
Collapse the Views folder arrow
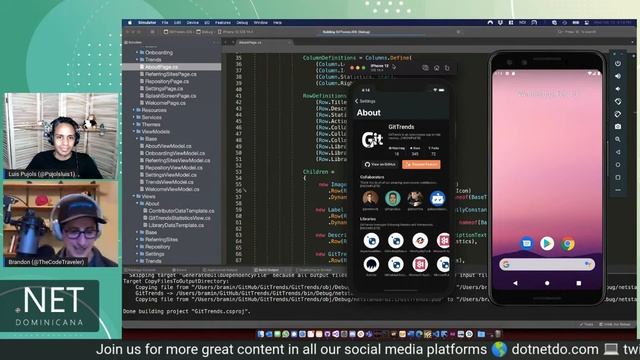pos(134,196)
